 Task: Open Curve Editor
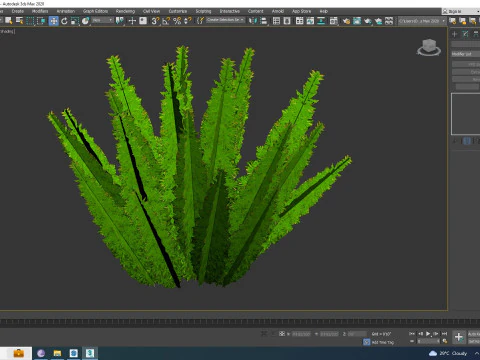pyautogui.click(x=310, y=21)
